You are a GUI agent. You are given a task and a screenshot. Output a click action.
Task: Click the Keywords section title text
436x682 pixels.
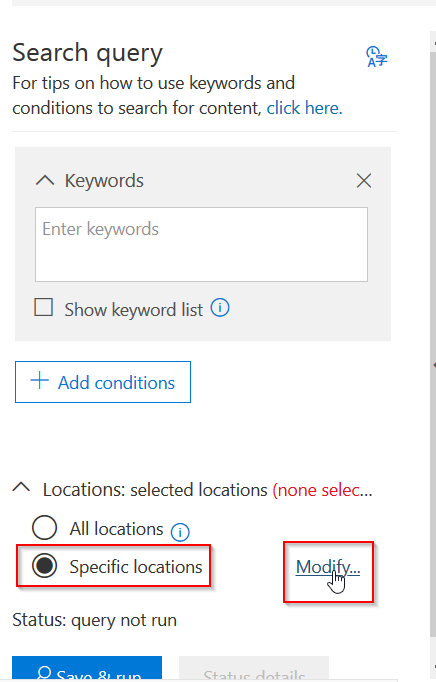(104, 181)
